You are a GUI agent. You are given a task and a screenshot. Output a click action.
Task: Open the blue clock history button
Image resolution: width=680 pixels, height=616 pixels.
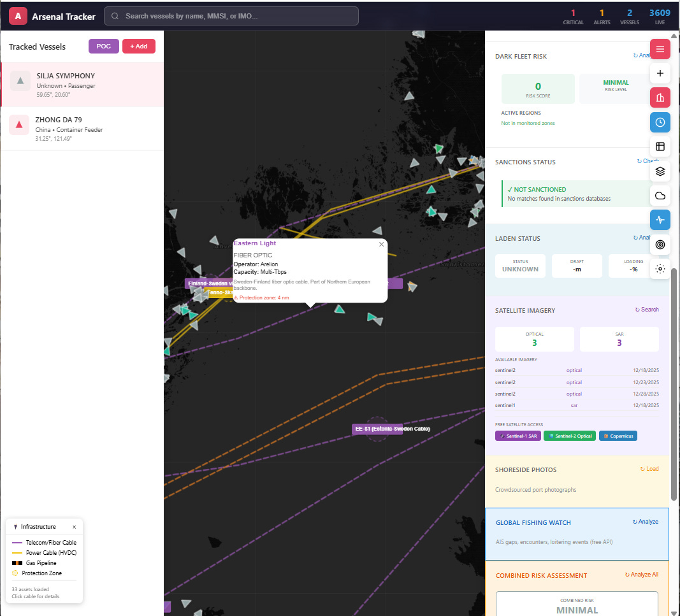click(660, 122)
